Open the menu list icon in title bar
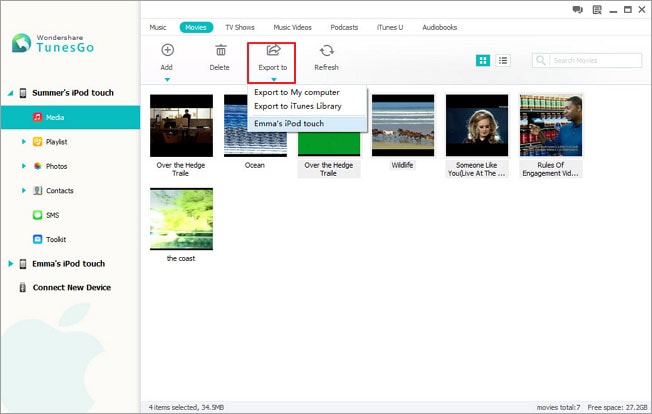This screenshot has height=414, width=652. coord(597,10)
